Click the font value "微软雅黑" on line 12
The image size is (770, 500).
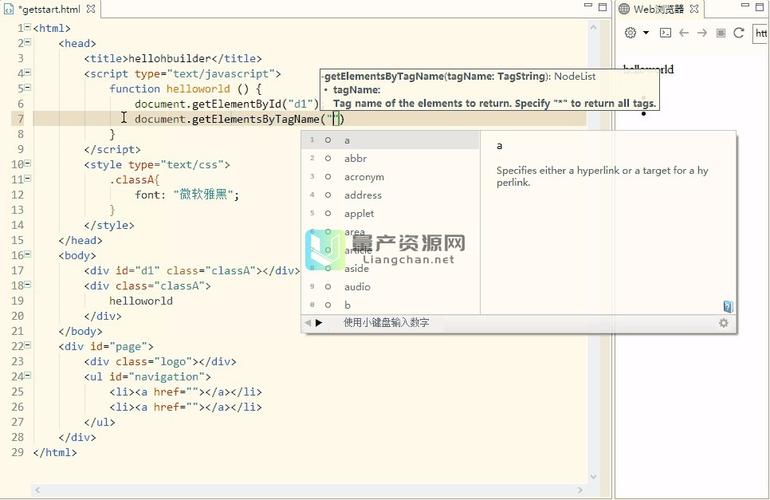[x=203, y=195]
